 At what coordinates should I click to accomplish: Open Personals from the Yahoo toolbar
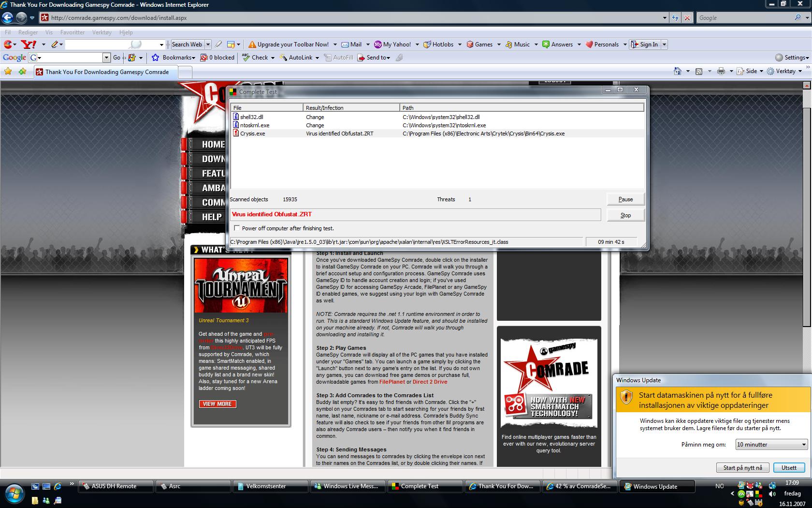tap(602, 45)
